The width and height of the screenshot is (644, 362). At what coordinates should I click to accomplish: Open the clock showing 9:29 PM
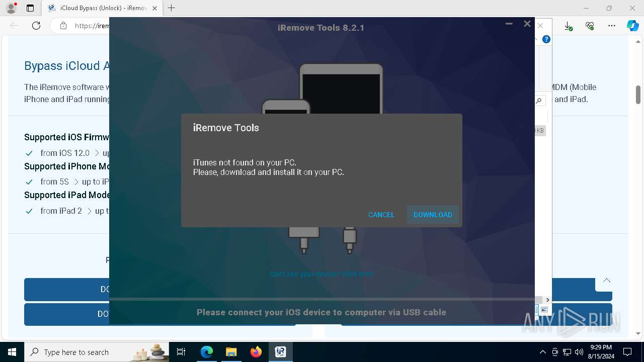pos(601,352)
